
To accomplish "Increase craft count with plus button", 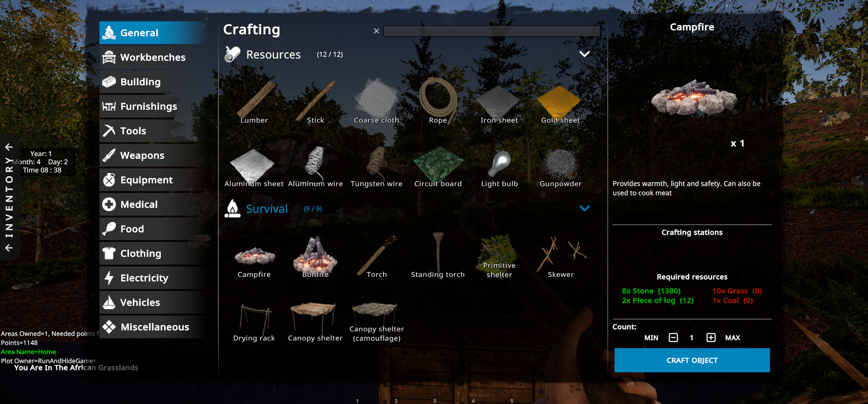I will pyautogui.click(x=711, y=338).
